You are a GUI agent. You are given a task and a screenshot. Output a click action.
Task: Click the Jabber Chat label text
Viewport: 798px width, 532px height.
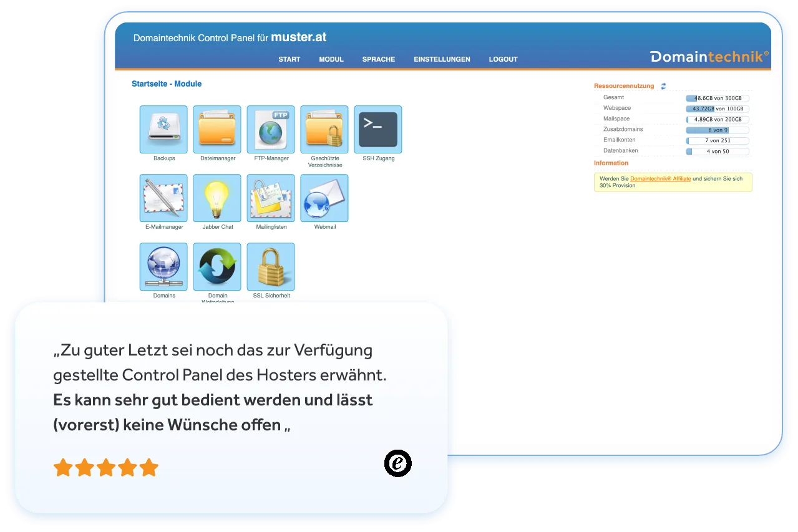coord(218,227)
